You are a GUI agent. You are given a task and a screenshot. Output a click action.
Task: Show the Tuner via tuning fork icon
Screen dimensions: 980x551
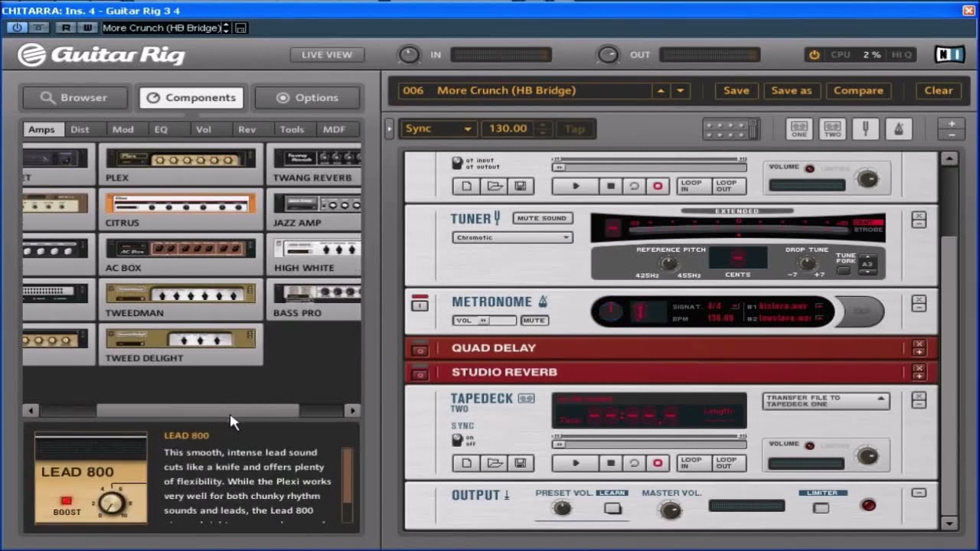click(x=865, y=129)
